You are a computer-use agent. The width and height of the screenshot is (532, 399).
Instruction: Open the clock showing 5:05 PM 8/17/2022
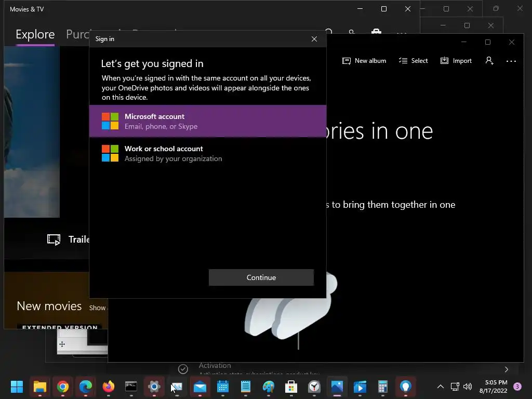tap(494, 387)
